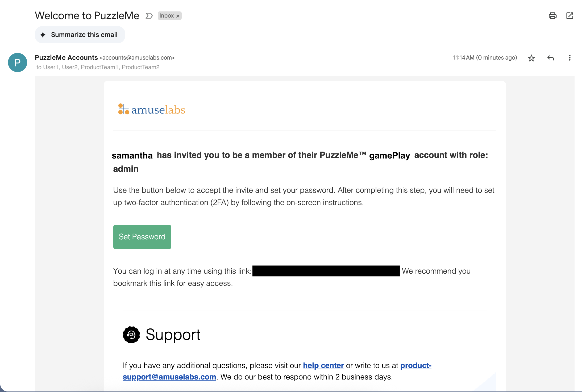Open the redacted login link
The width and height of the screenshot is (582, 392).
pyautogui.click(x=326, y=271)
